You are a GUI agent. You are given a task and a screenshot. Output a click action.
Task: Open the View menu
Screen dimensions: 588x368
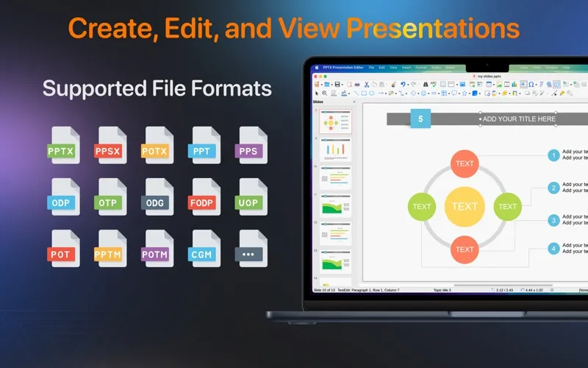(393, 68)
